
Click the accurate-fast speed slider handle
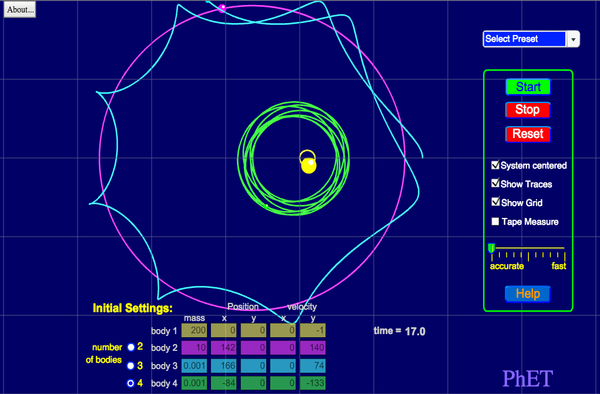tap(492, 248)
